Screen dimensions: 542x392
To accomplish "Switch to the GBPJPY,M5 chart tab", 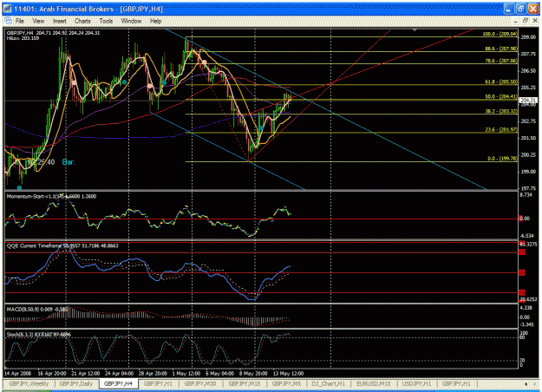I will tap(286, 383).
